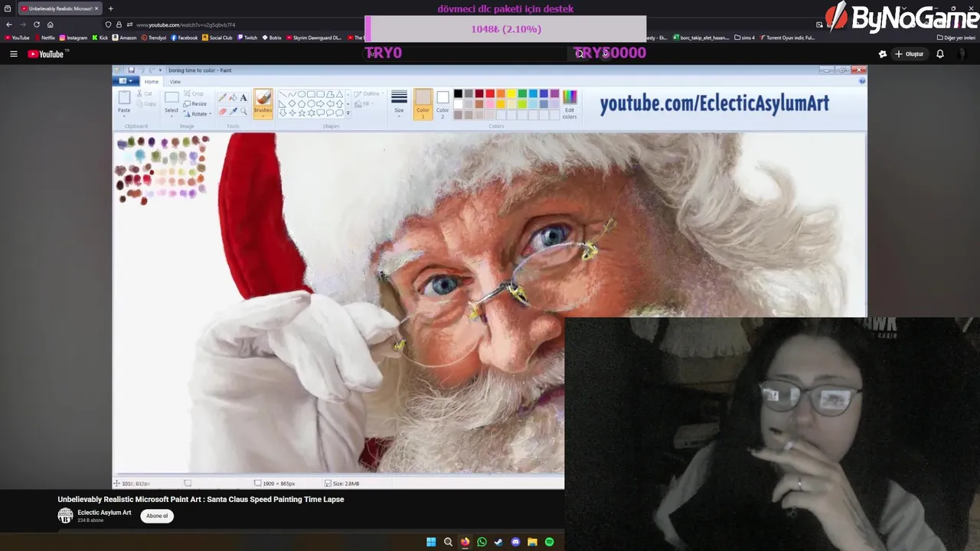Click the tracking protection shield icon
The image size is (980, 551).
pyautogui.click(x=109, y=24)
